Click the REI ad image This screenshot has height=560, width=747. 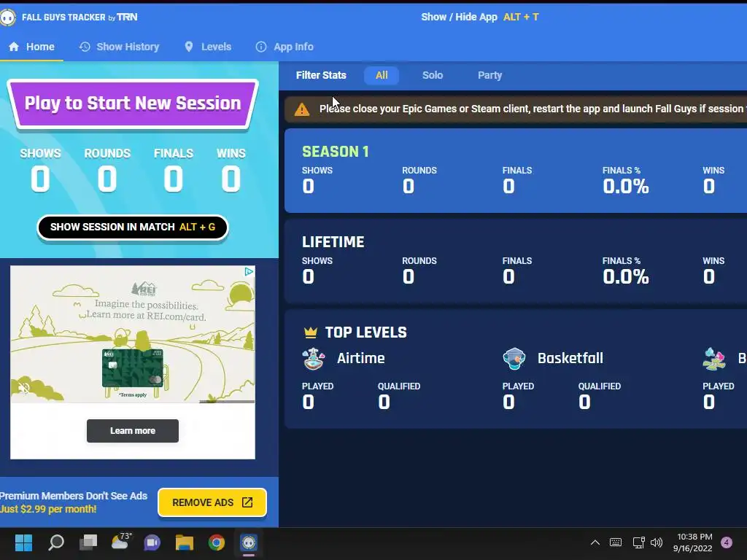pyautogui.click(x=133, y=334)
